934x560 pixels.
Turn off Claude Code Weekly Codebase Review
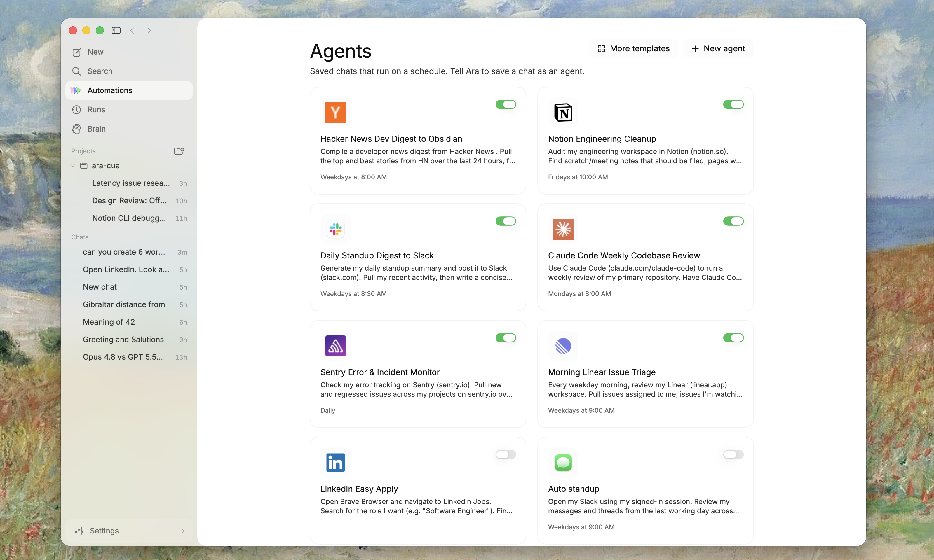[x=733, y=221]
